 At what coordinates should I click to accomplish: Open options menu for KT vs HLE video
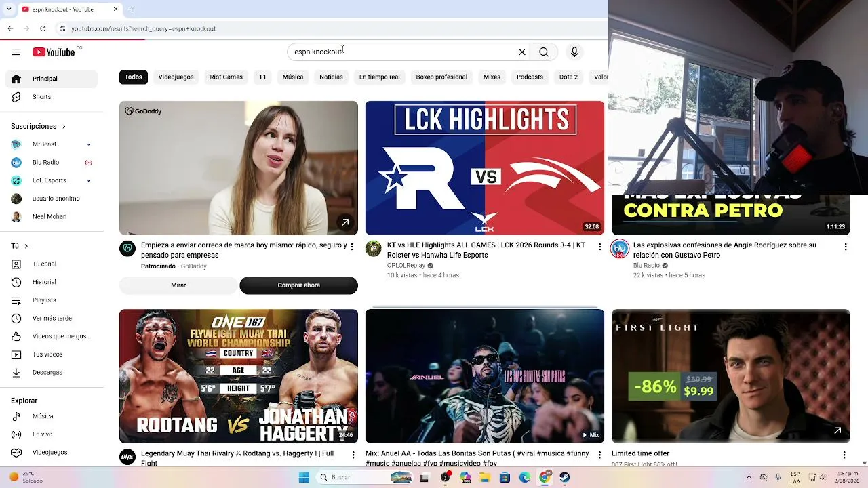coord(599,247)
